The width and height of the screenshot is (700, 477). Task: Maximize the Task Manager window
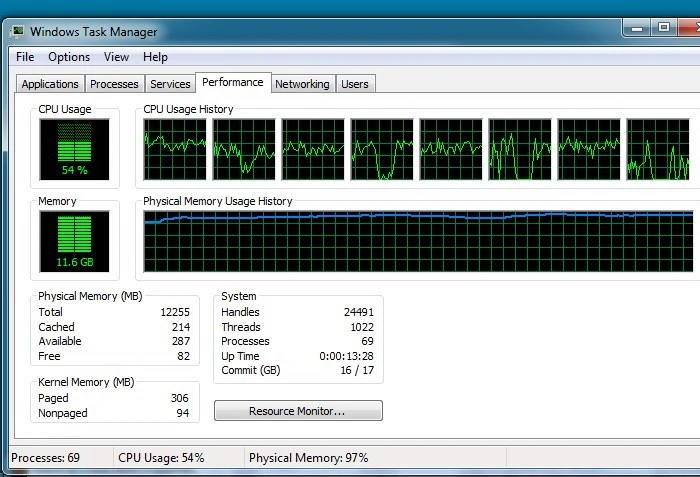point(664,28)
